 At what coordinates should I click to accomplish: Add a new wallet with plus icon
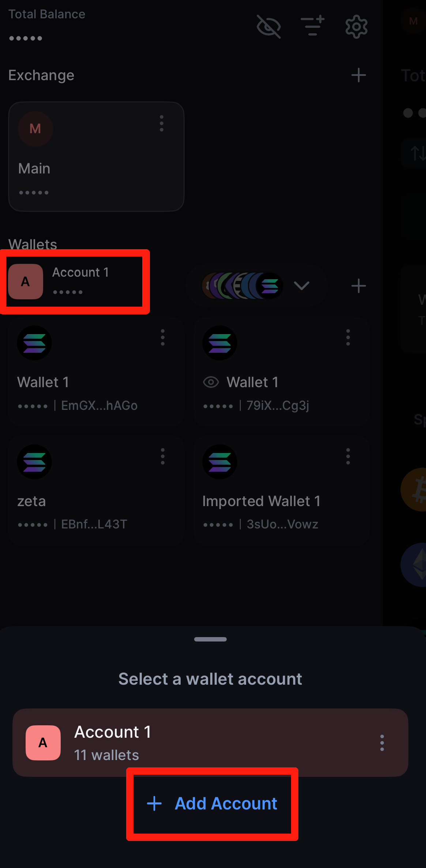[358, 286]
